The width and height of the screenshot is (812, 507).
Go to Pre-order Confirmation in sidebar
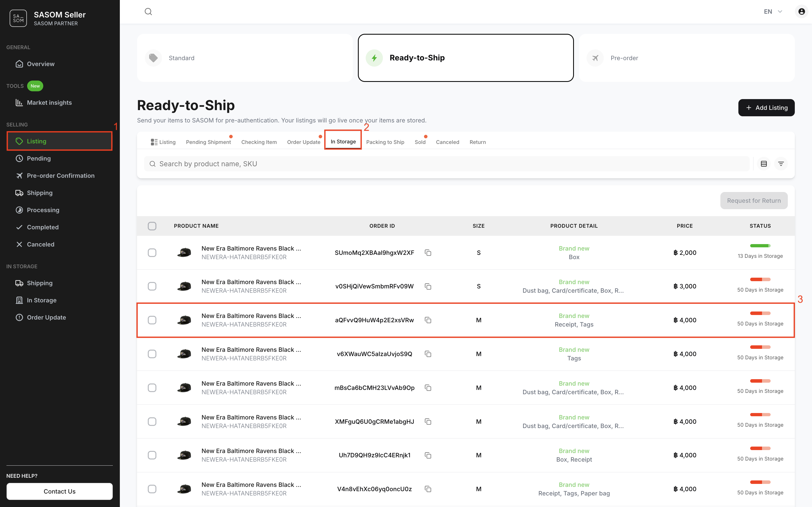(60, 176)
